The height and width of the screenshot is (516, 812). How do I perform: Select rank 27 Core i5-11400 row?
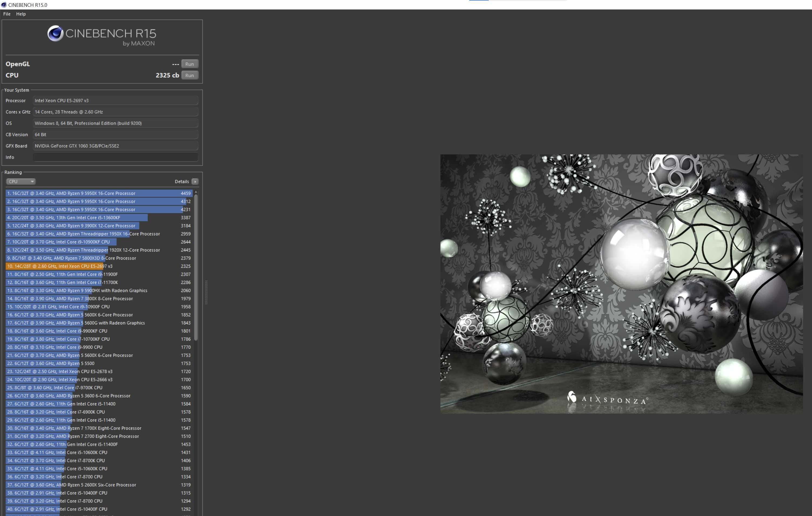coord(99,404)
